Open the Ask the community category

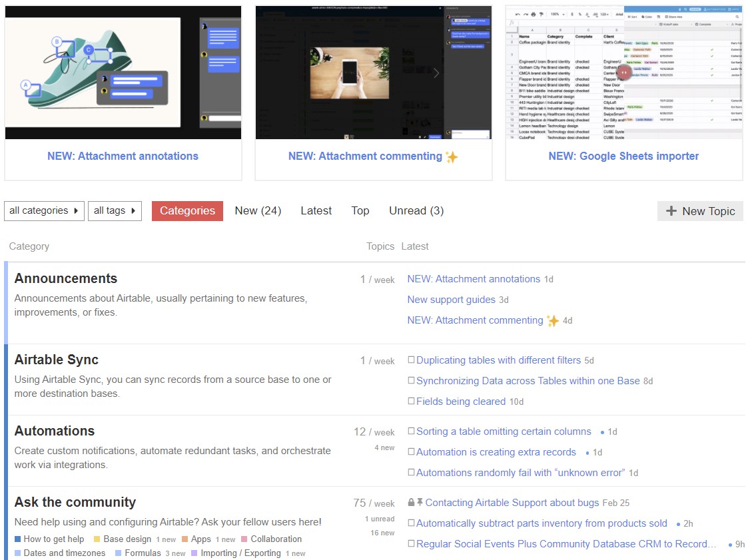[x=75, y=502]
